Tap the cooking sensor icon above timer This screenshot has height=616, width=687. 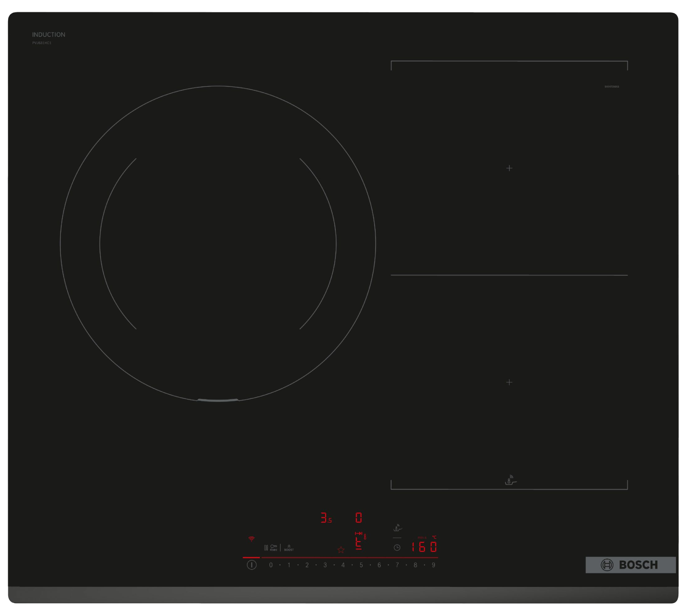pyautogui.click(x=397, y=528)
